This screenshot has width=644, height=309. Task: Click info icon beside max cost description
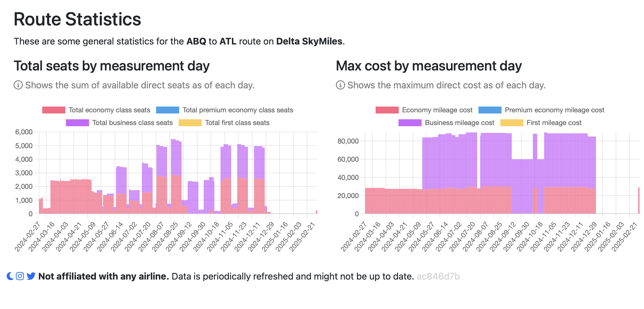pos(340,85)
